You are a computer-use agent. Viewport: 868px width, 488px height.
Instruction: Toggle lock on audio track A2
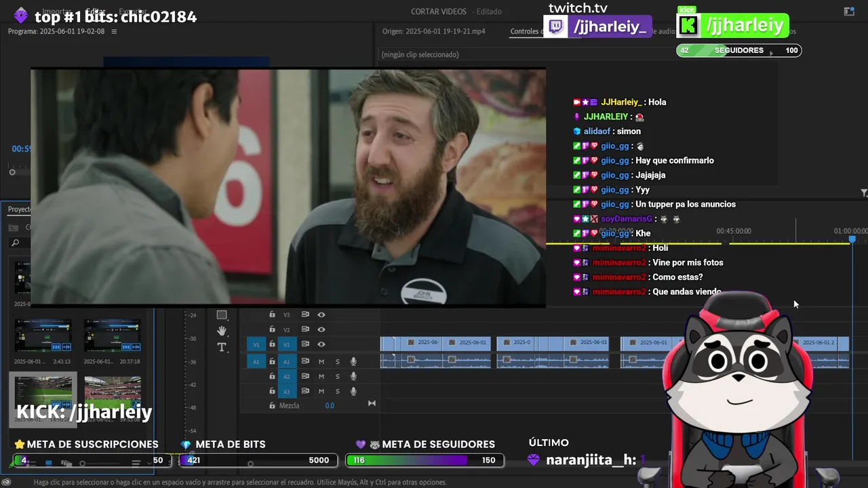(x=272, y=376)
